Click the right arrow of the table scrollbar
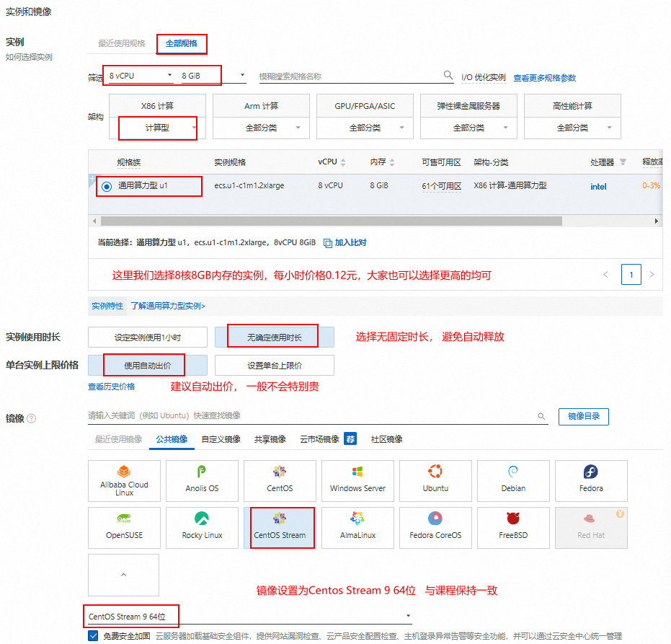The height and width of the screenshot is (644, 671). click(657, 221)
